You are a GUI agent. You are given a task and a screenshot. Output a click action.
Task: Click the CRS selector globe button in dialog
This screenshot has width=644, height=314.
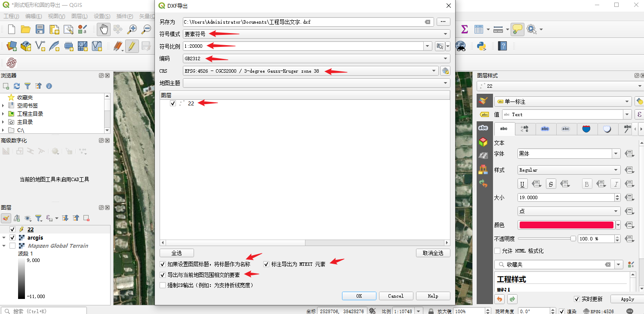(445, 71)
